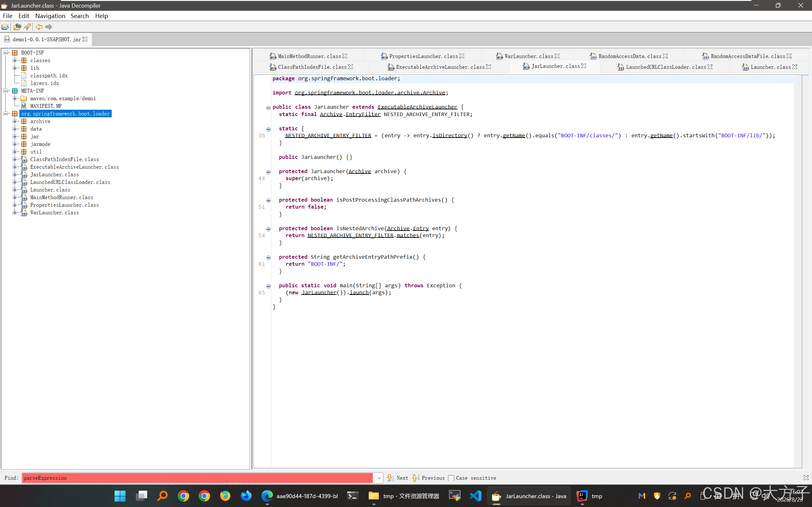Select JarLauncher.class in the tree
Screen dimensions: 812x507
click(x=55, y=175)
